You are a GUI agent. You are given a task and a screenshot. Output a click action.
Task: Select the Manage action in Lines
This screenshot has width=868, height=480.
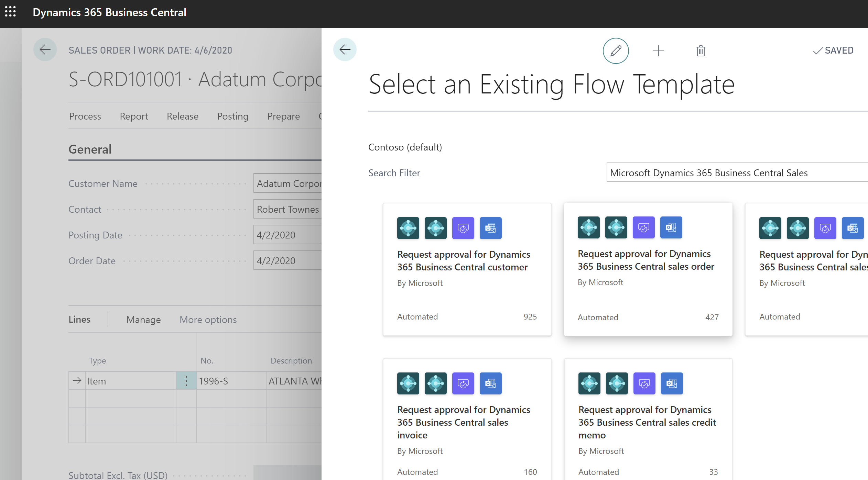(x=143, y=320)
